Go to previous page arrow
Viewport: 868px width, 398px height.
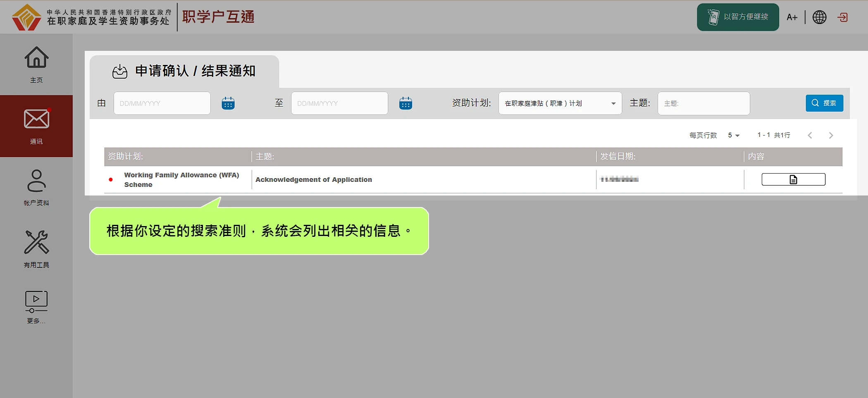click(810, 135)
